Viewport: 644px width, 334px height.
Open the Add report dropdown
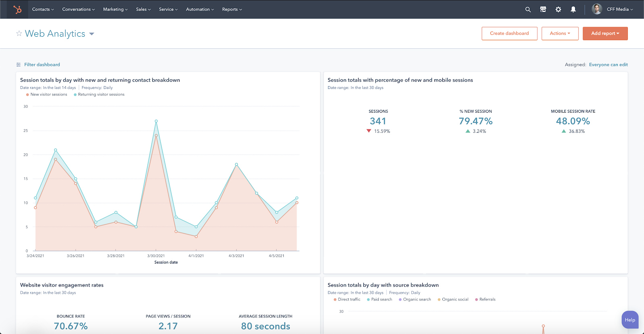(605, 33)
